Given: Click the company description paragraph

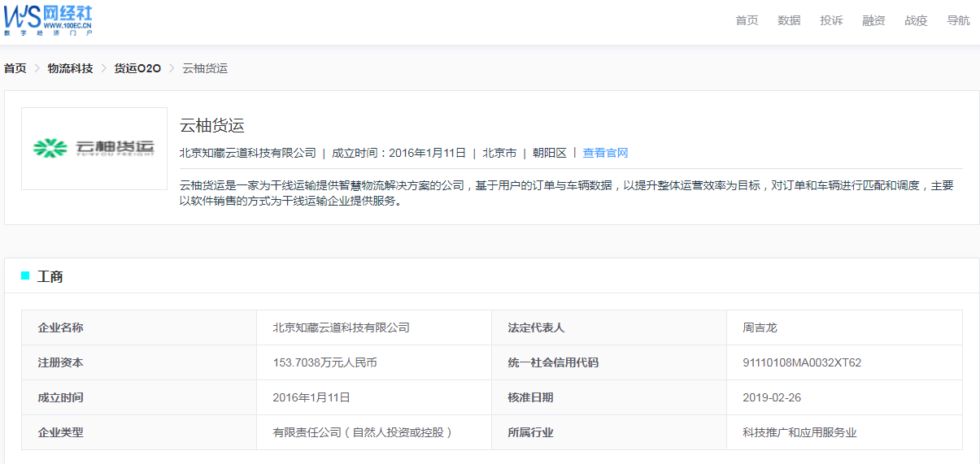Looking at the screenshot, I should click(x=566, y=193).
